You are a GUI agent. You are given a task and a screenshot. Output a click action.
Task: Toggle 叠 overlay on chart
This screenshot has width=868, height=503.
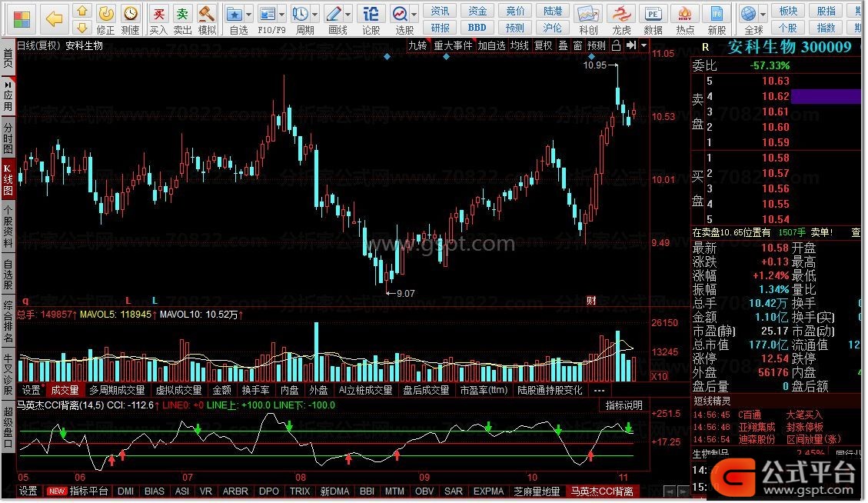[563, 46]
